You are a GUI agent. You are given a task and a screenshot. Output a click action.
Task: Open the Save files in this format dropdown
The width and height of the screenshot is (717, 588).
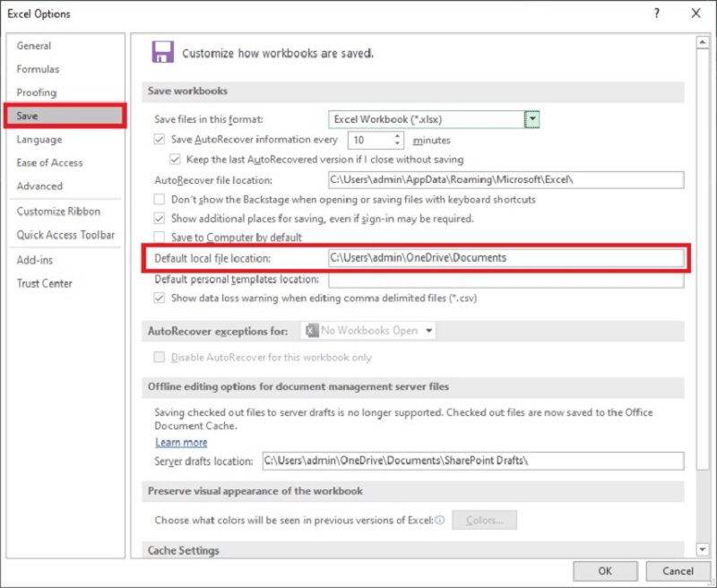(532, 118)
